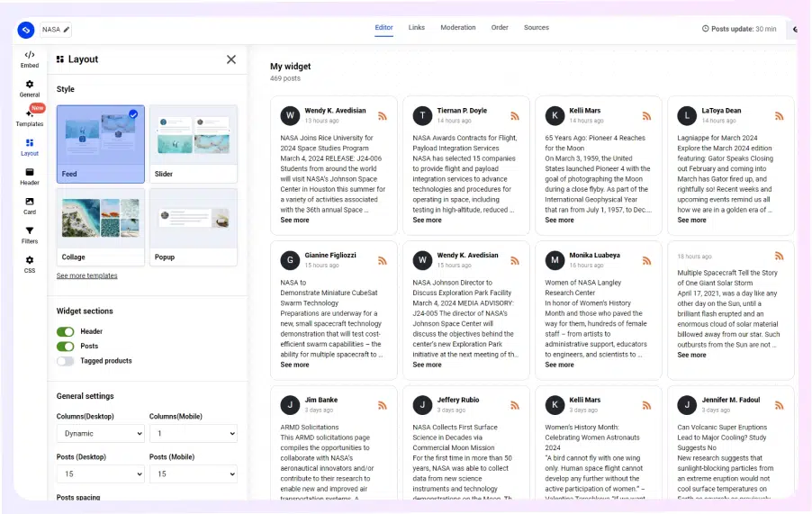
Task: Go to the Sources tab
Action: pyautogui.click(x=536, y=28)
